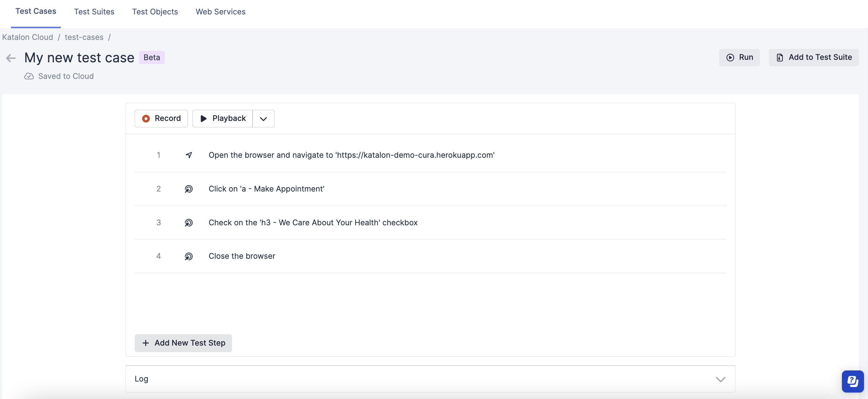Select the Web Services tab
This screenshot has height=399, width=868.
click(x=220, y=12)
